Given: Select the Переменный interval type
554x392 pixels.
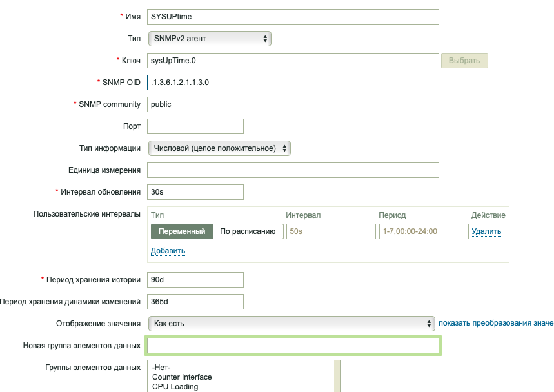Looking at the screenshot, I should click(182, 231).
